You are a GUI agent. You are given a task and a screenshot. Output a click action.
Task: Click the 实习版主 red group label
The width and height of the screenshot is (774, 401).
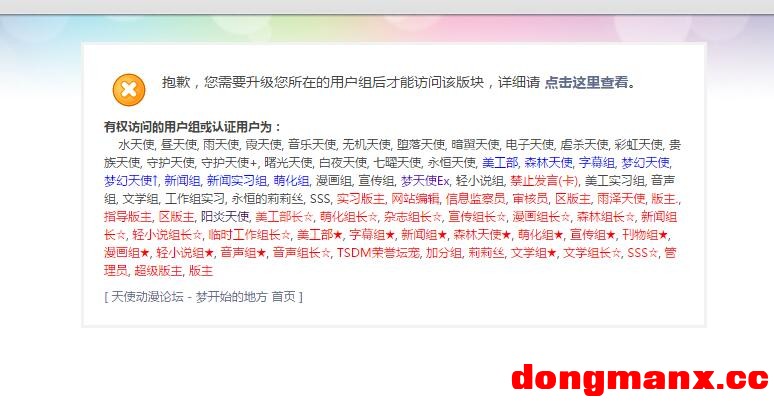tap(360, 199)
